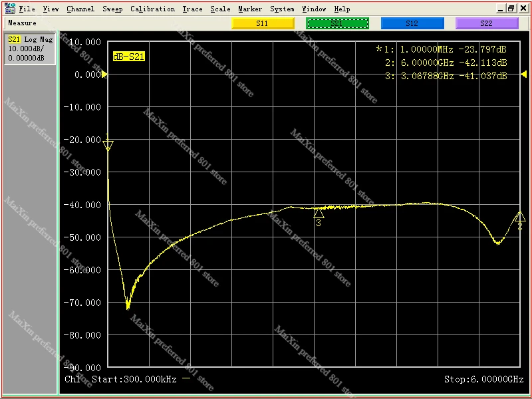
Task: Open the File menu
Action: [x=27, y=9]
